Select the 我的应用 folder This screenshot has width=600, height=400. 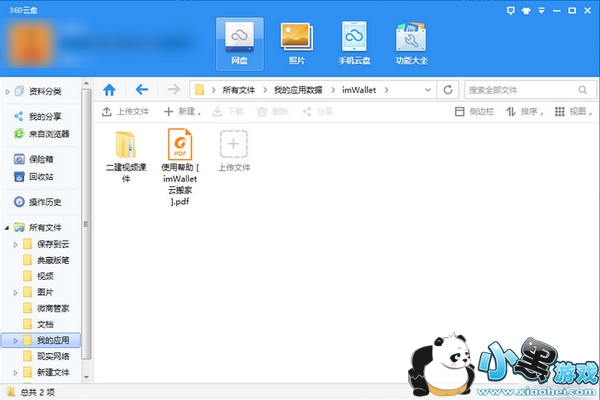tap(53, 340)
